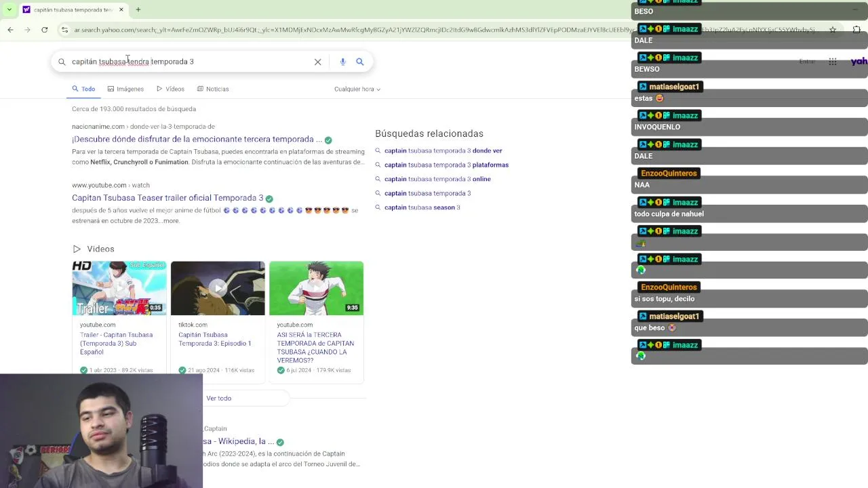
Task: Click the Entrar sign-in link
Action: [x=807, y=62]
